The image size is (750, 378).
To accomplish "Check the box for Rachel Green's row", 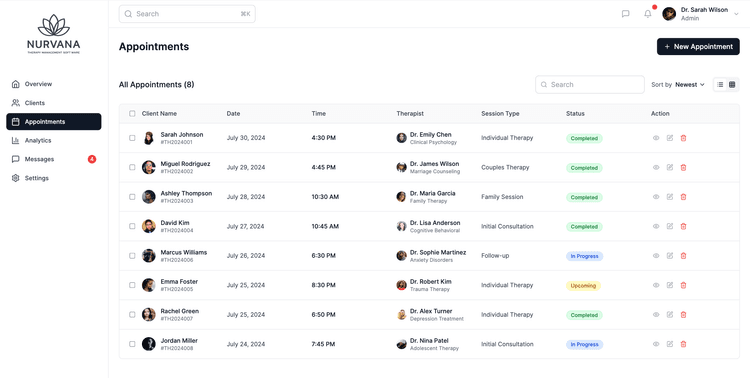I will [132, 315].
